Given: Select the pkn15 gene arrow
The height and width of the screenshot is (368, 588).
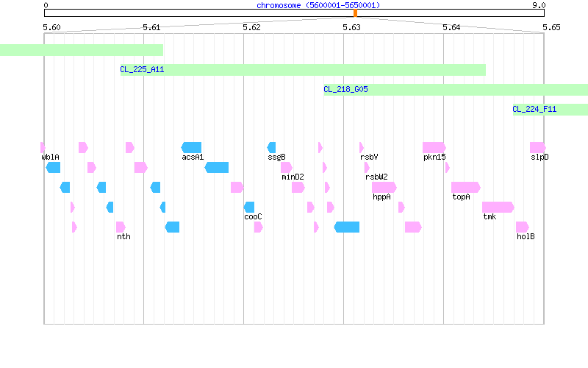Looking at the screenshot, I should (x=434, y=148).
